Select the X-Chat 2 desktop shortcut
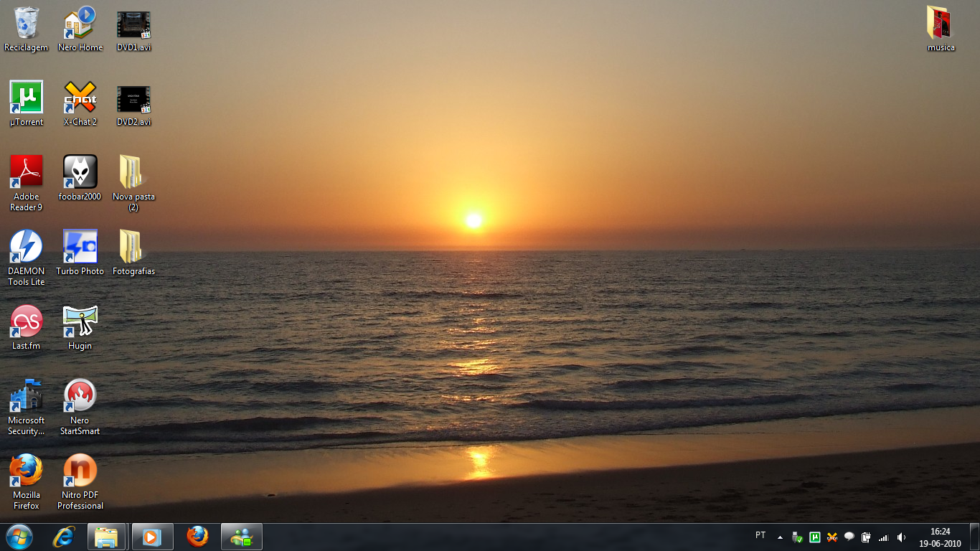The height and width of the screenshot is (551, 980). coord(80,104)
